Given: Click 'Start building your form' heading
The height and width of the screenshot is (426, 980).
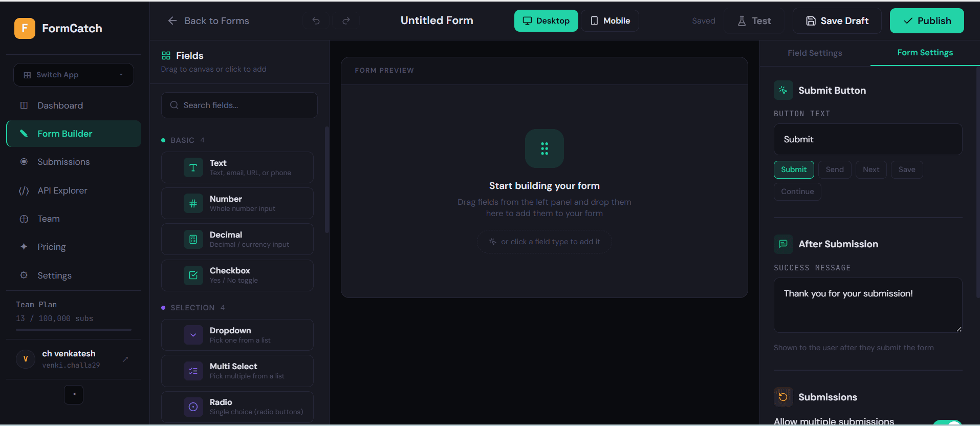Looking at the screenshot, I should pyautogui.click(x=545, y=186).
